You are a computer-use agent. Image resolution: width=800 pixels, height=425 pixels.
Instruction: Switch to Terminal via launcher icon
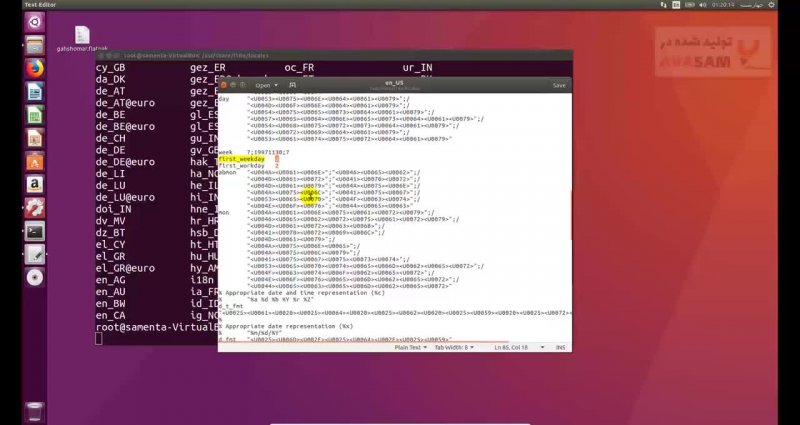[33, 231]
